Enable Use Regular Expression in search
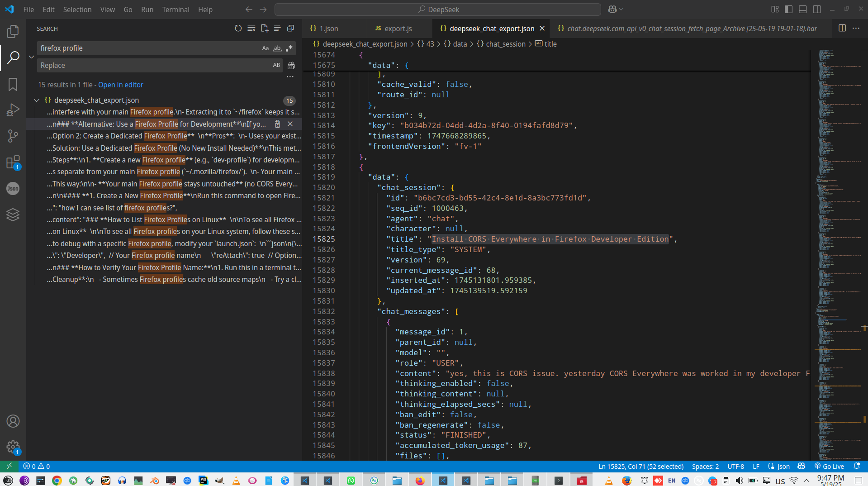 (289, 48)
